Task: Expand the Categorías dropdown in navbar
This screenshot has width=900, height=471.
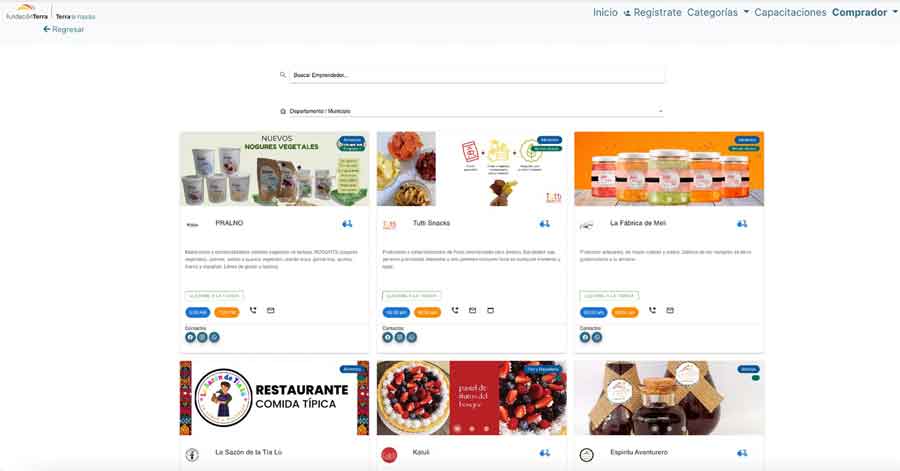Action: 718,12
